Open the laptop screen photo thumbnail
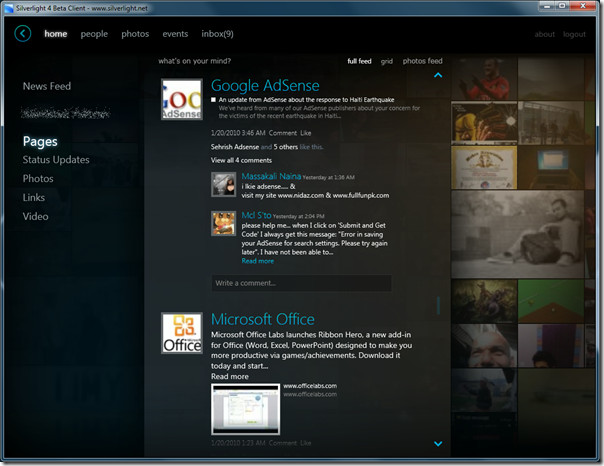 551,168
